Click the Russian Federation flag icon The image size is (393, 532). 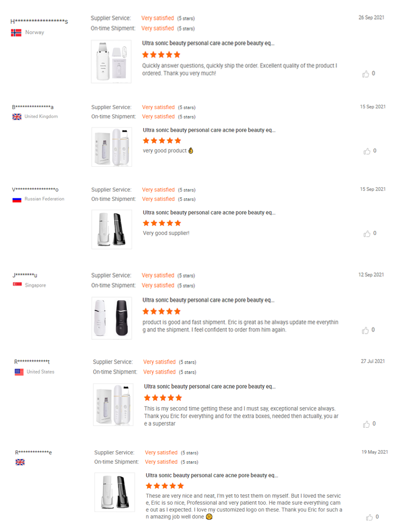pos(17,199)
